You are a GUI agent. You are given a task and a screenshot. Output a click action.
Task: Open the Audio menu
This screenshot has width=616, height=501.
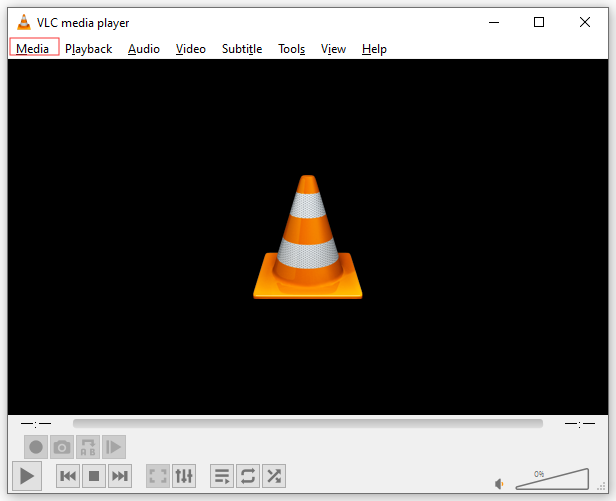[x=144, y=49]
